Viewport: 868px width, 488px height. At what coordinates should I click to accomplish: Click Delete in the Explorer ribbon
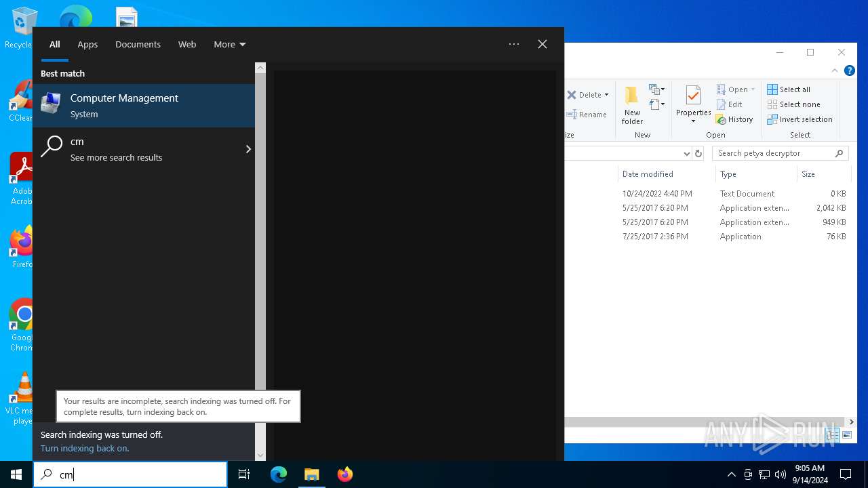(585, 95)
